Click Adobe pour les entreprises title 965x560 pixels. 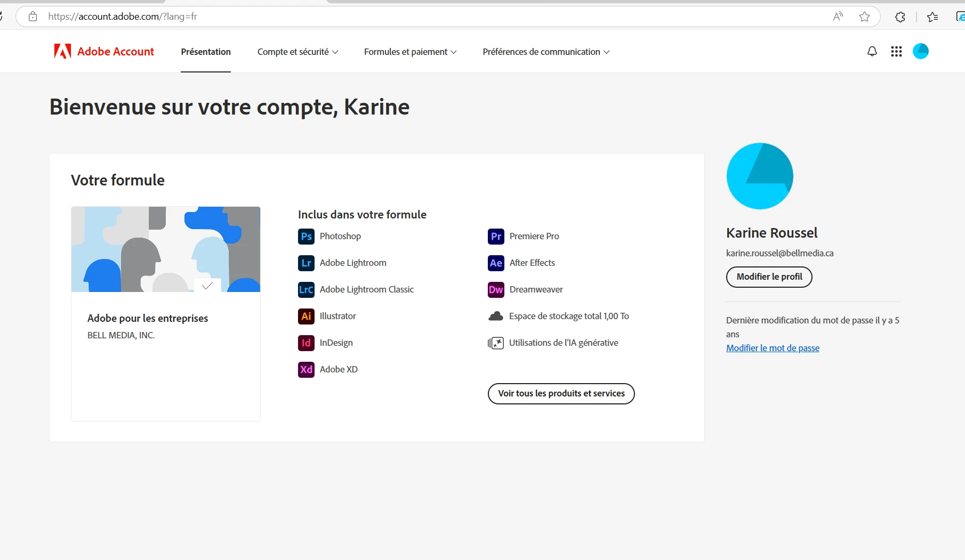point(148,318)
